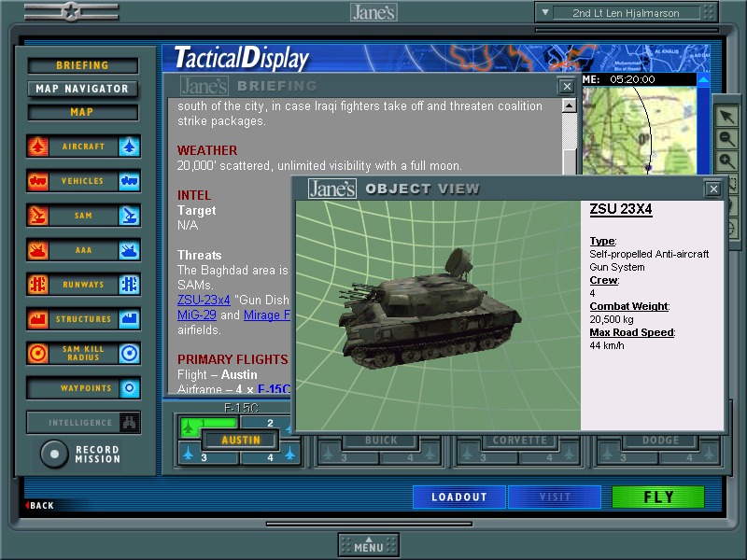Toggle the blue friendly SAM icon

coord(129,216)
